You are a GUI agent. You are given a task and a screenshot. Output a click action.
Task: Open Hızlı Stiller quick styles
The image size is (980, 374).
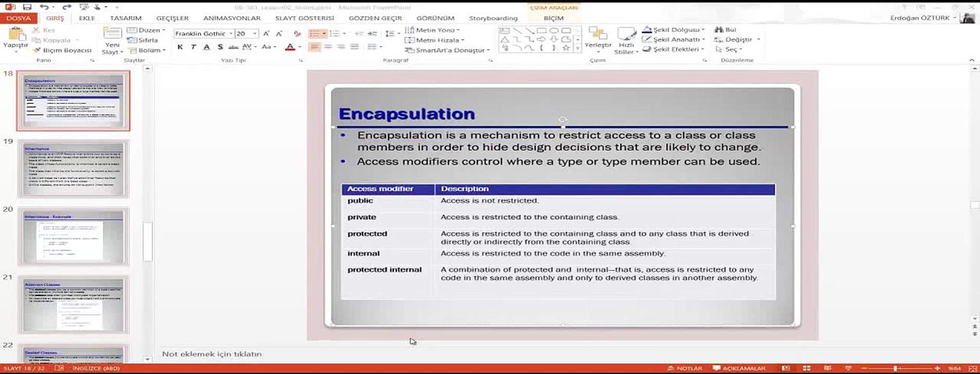pyautogui.click(x=626, y=40)
